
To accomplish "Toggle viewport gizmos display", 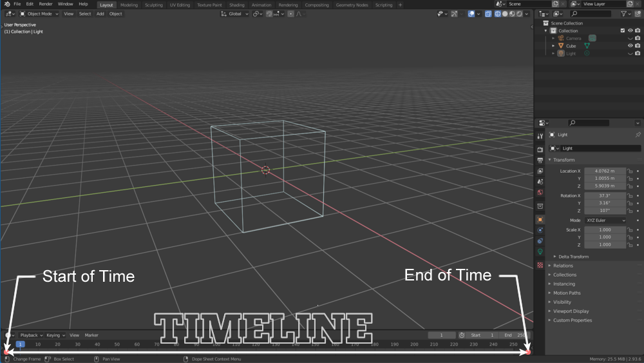I will tap(454, 14).
